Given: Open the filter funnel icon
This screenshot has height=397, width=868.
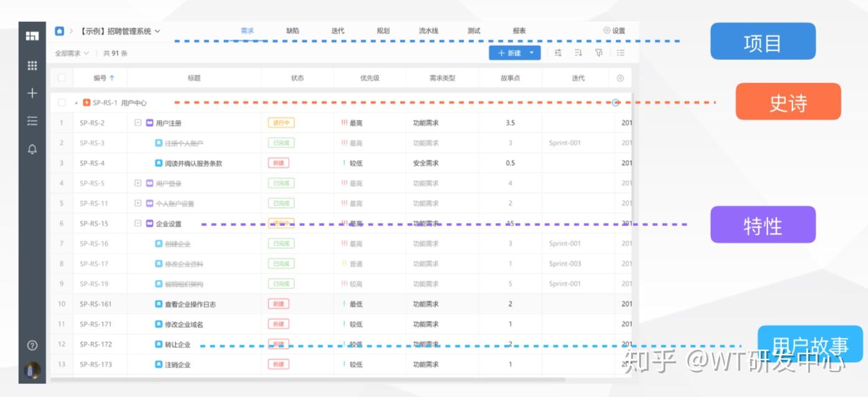Looking at the screenshot, I should pyautogui.click(x=599, y=53).
